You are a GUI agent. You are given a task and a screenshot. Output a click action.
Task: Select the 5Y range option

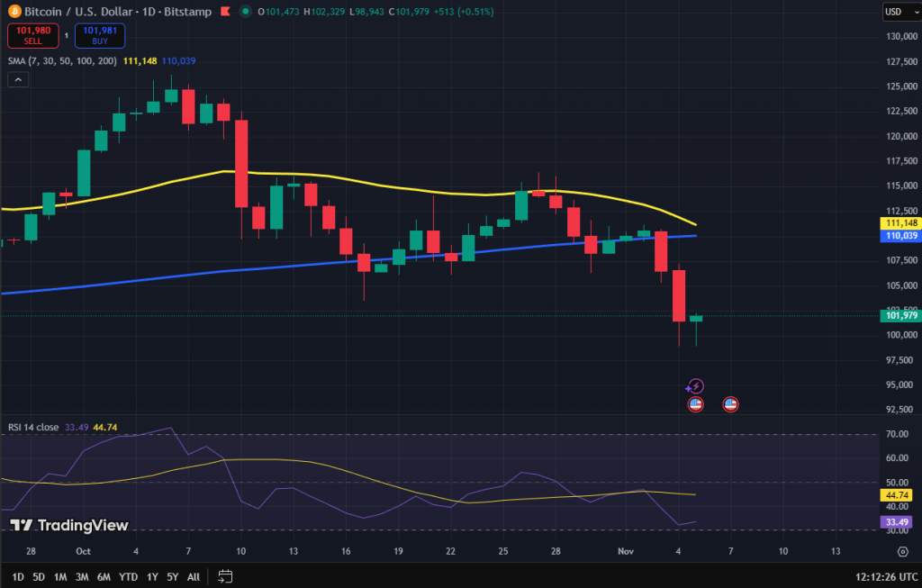click(x=172, y=575)
